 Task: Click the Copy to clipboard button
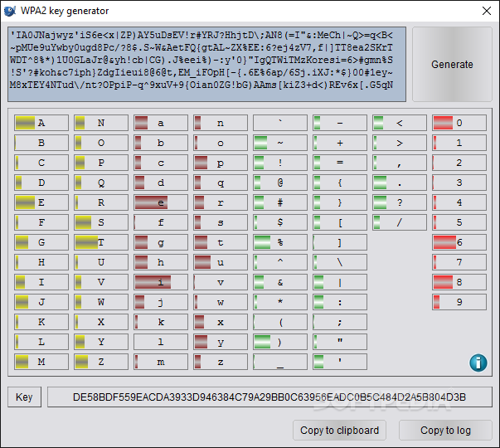tap(339, 430)
